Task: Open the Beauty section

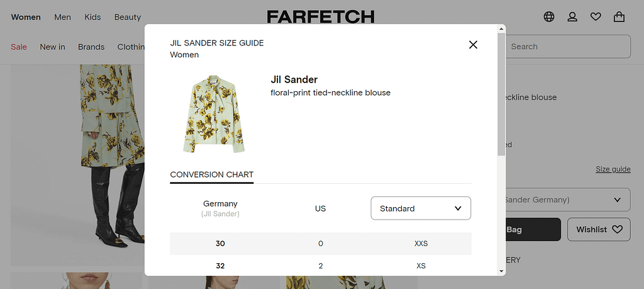Action: [128, 17]
